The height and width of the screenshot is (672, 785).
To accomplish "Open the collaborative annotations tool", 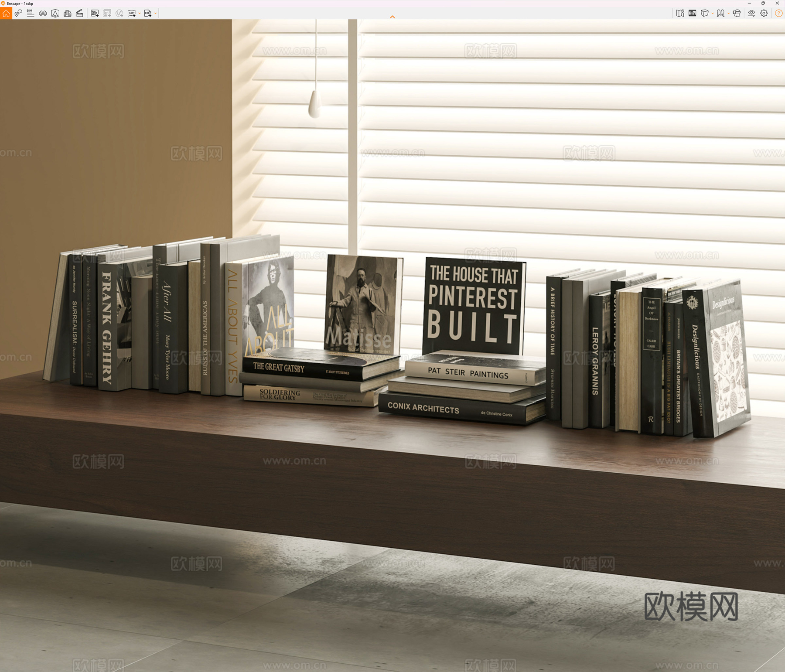I will click(18, 14).
